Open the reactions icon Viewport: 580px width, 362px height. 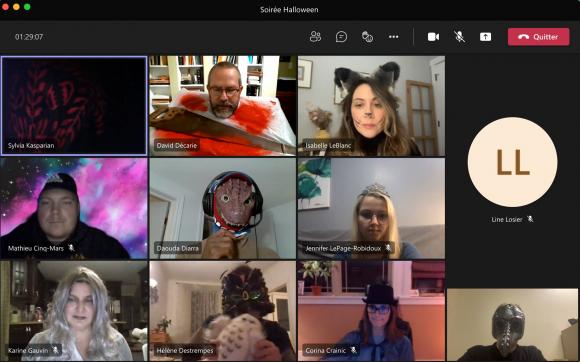pos(367,37)
